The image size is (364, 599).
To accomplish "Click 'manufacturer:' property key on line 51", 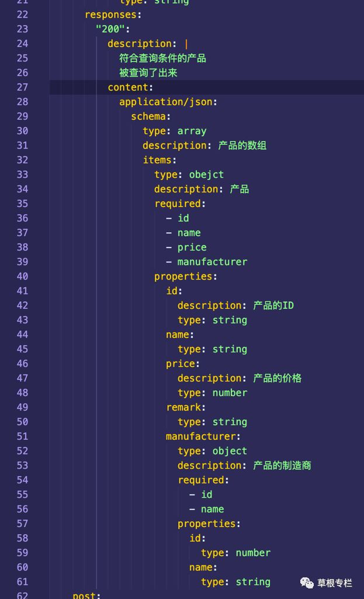I will click(x=203, y=436).
